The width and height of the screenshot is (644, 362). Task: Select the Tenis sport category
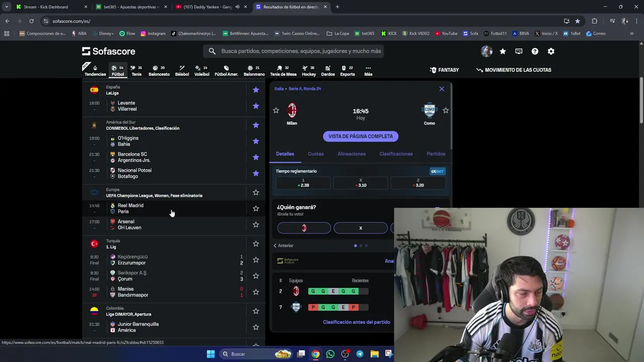tap(136, 70)
